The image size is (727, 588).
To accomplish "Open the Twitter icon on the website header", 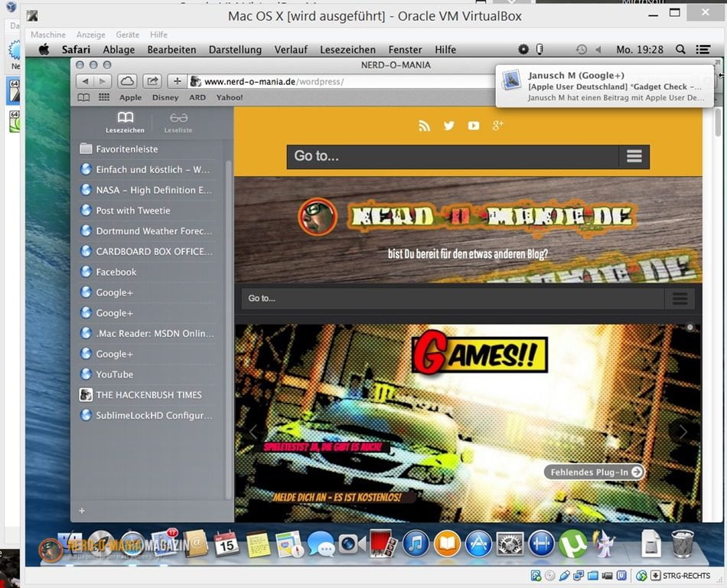I will (x=448, y=126).
